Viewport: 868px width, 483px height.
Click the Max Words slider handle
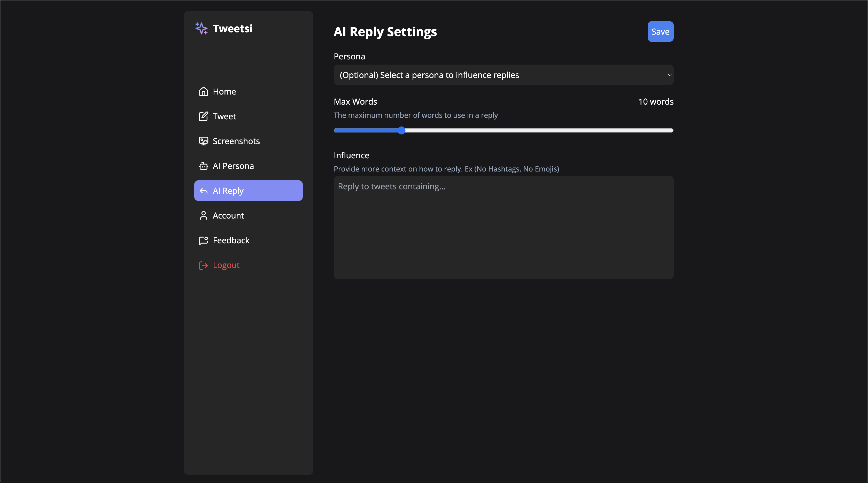401,130
